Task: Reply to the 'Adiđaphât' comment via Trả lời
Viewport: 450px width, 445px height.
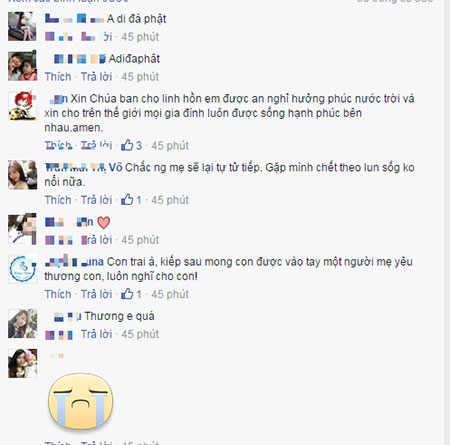Action: [x=96, y=77]
